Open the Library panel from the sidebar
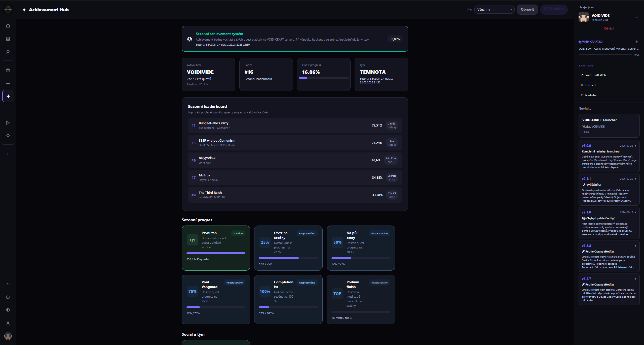This screenshot has height=345, width=644. pos(8,39)
